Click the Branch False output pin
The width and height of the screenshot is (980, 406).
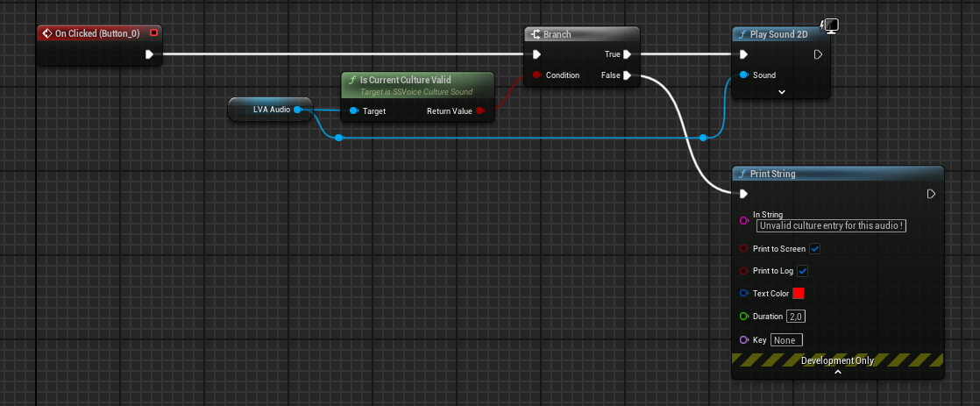628,75
